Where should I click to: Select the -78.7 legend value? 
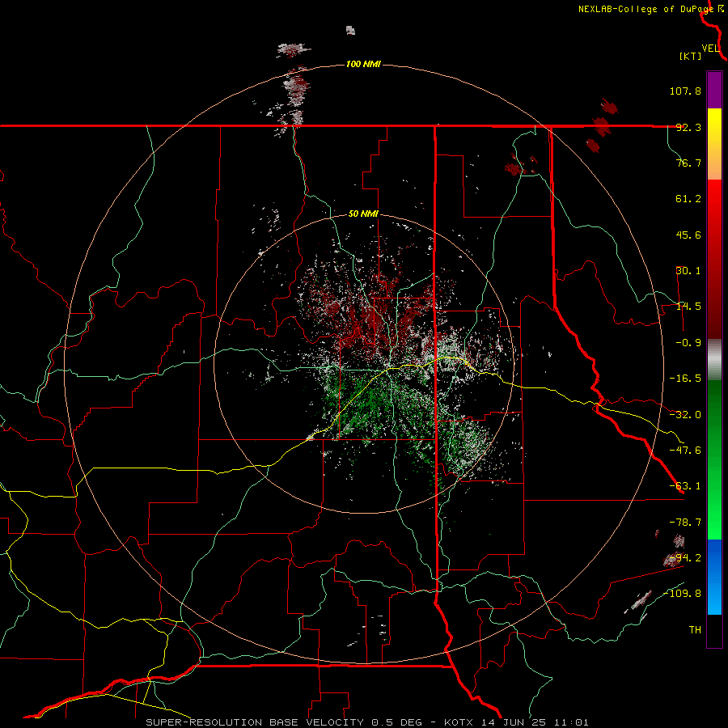685,523
